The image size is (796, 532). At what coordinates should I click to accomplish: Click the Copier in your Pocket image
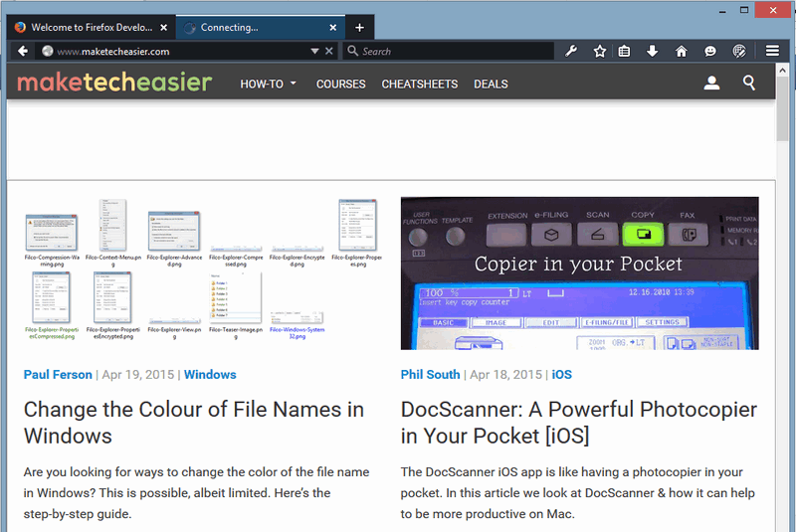click(580, 272)
